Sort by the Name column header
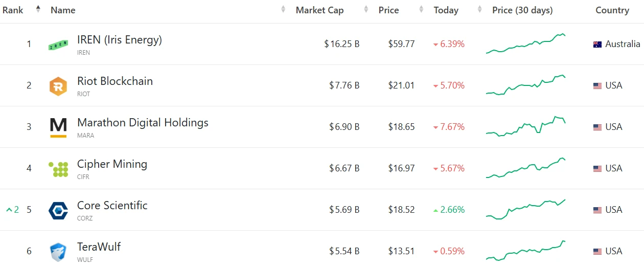The width and height of the screenshot is (644, 266). 63,10
